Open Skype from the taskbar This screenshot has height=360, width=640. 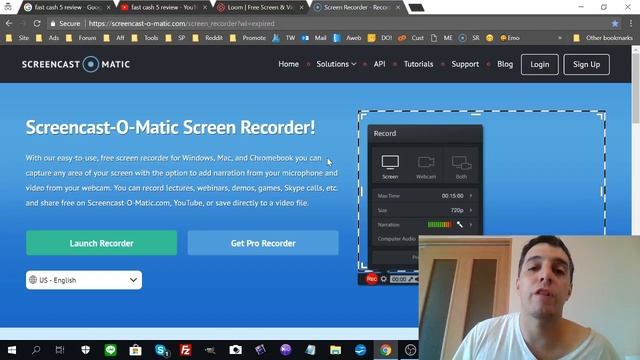[161, 350]
